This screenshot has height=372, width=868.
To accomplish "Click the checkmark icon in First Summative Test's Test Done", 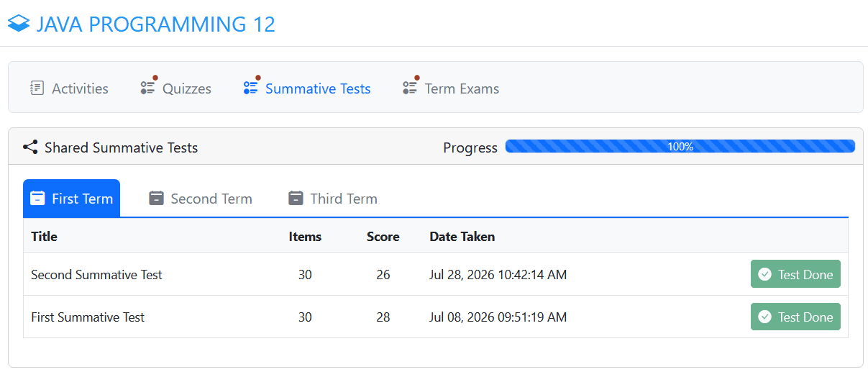I will click(x=765, y=317).
